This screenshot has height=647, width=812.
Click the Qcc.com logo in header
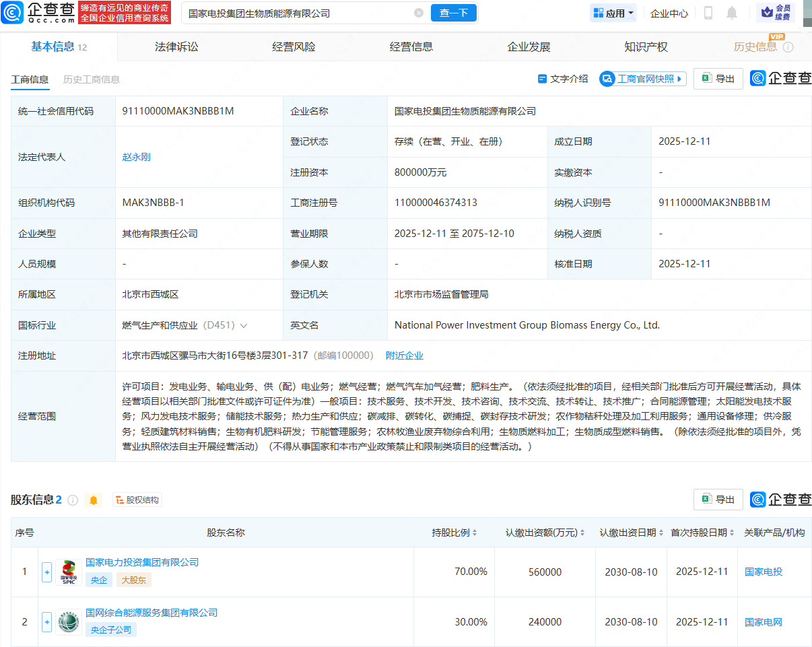click(38, 12)
